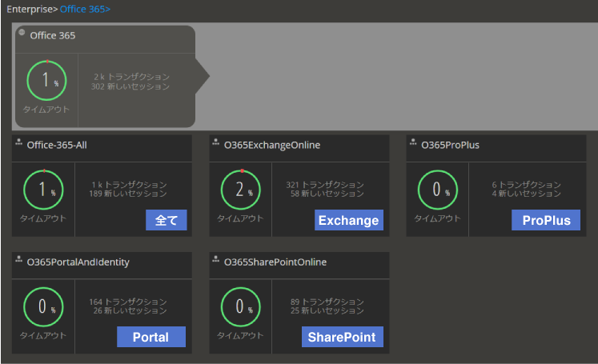This screenshot has height=364, width=598.
Task: Click the blue Exchange label
Action: [x=347, y=220]
